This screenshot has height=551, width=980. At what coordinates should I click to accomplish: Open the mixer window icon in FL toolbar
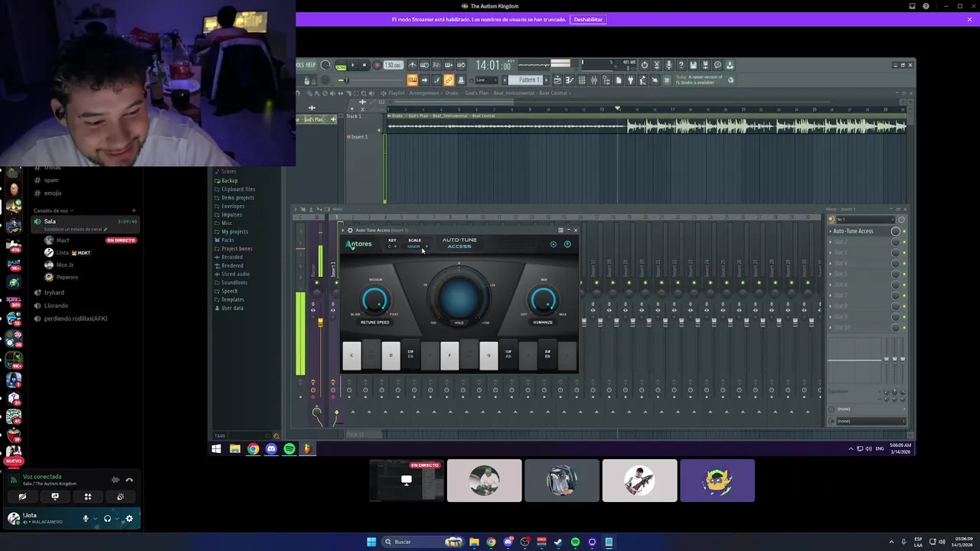coord(593,80)
